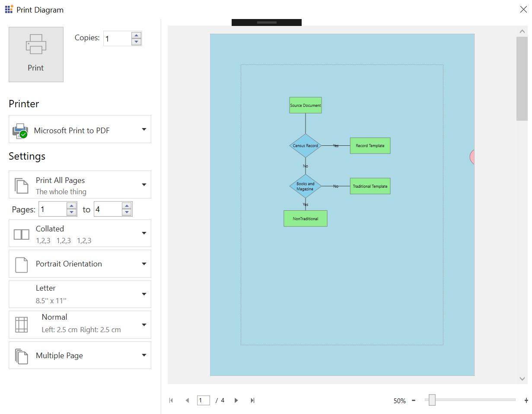The height and width of the screenshot is (414, 532).
Task: Open the Portrait Orientation dropdown
Action: (80, 264)
